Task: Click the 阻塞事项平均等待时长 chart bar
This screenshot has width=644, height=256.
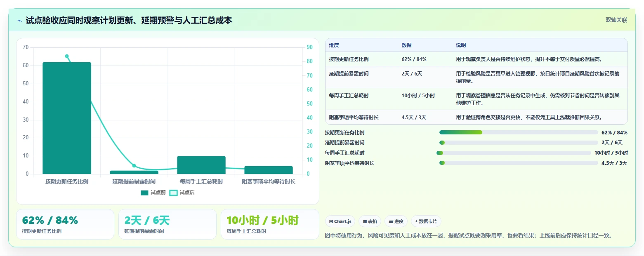Action: pos(269,170)
